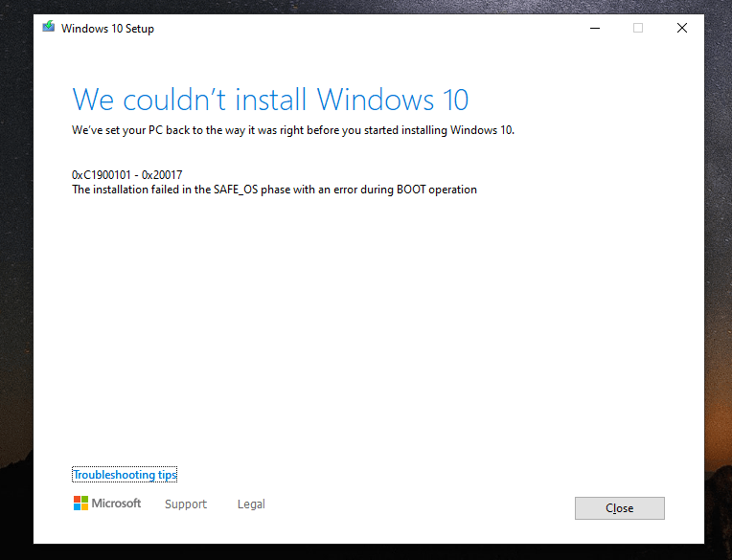Screen dimensions: 732x560
Task: Click the disabled maximize button
Action: click(638, 28)
